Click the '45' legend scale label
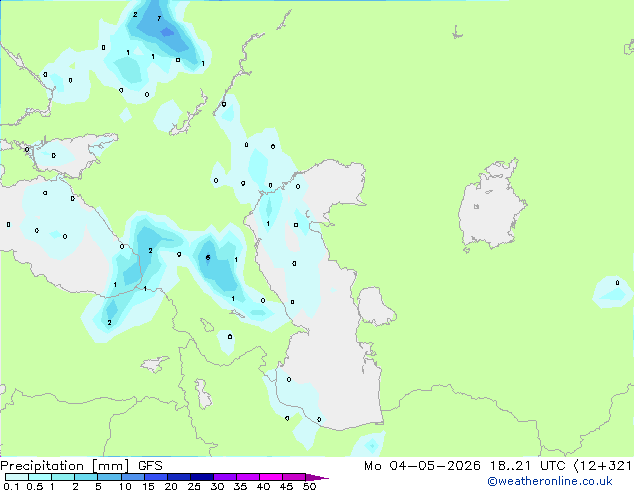 pyautogui.click(x=286, y=486)
